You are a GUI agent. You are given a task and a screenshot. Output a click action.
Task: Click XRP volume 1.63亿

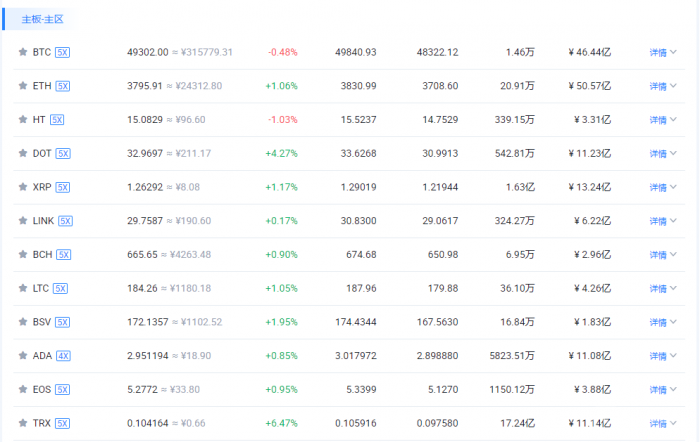(520, 187)
